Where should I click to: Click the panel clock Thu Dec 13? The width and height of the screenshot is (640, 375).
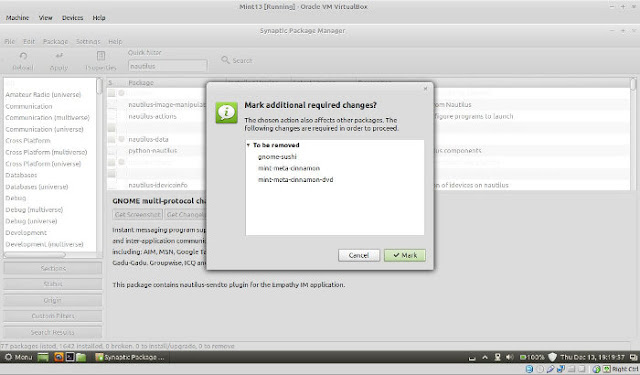pos(593,357)
